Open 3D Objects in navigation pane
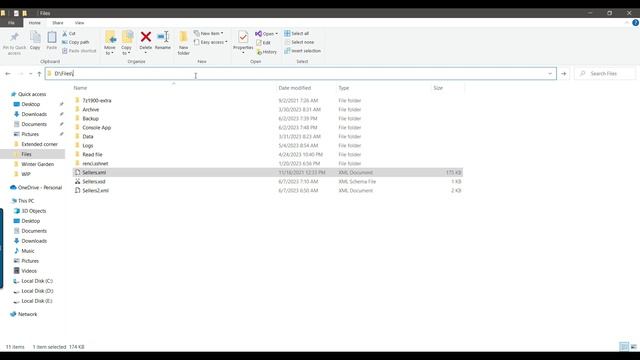This screenshot has width=640, height=360. [x=33, y=211]
